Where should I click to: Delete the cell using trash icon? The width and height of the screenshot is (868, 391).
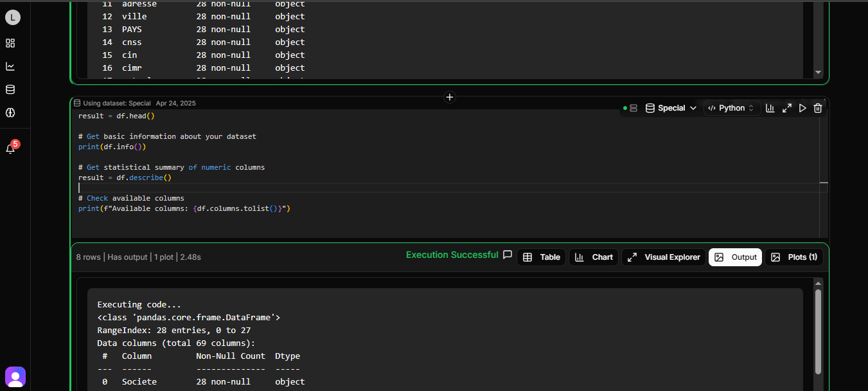[x=818, y=108]
